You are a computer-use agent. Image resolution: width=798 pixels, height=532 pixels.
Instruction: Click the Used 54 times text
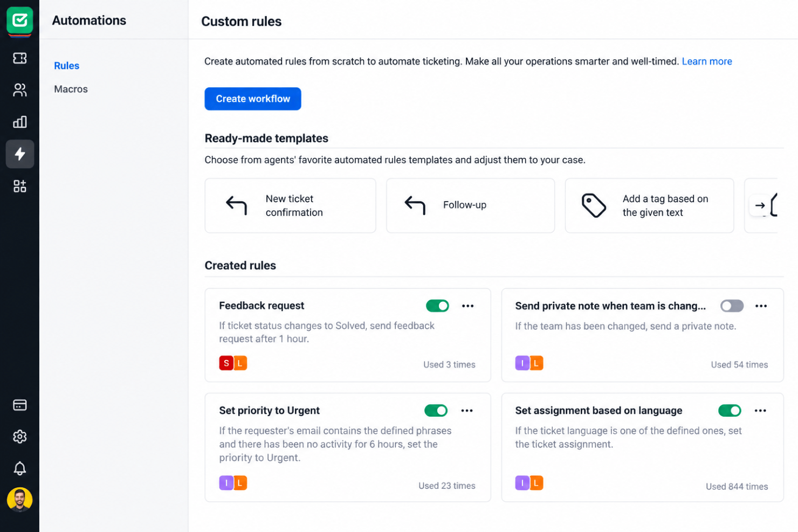[x=739, y=365]
